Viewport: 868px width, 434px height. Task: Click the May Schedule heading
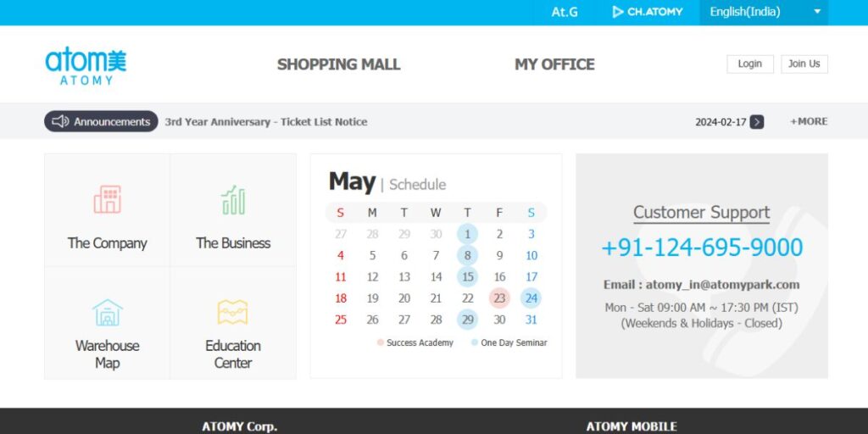point(387,182)
